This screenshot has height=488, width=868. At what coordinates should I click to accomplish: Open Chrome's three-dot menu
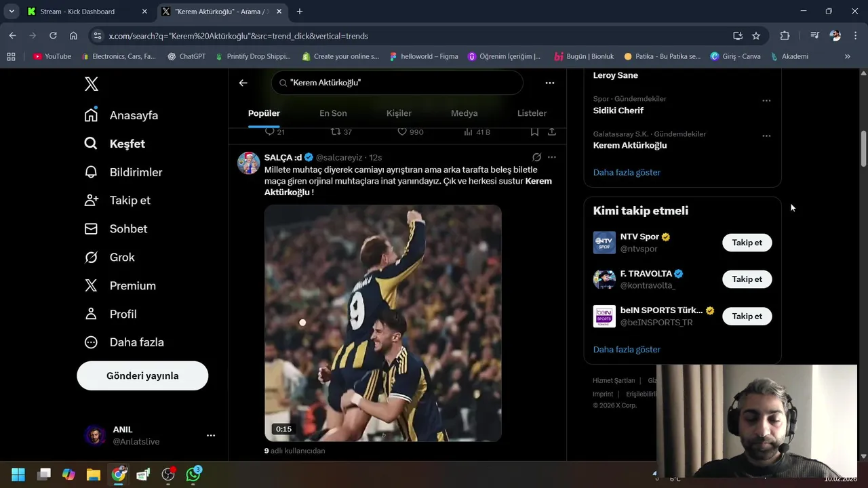[854, 36]
